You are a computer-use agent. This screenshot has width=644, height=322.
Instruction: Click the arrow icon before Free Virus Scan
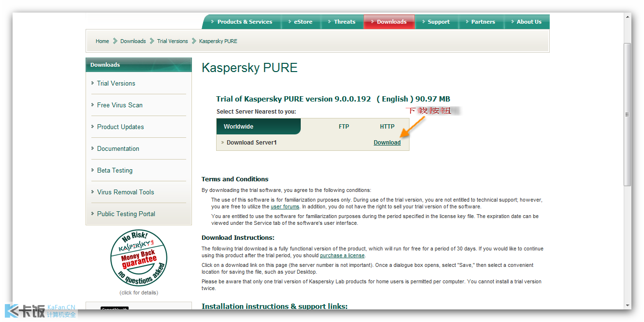[92, 105]
